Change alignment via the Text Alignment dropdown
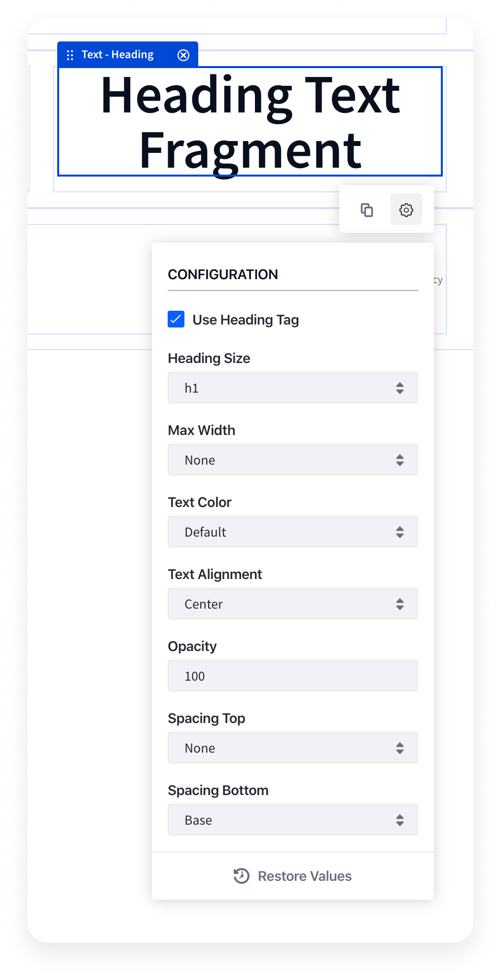Image resolution: width=501 pixels, height=980 pixels. point(293,604)
